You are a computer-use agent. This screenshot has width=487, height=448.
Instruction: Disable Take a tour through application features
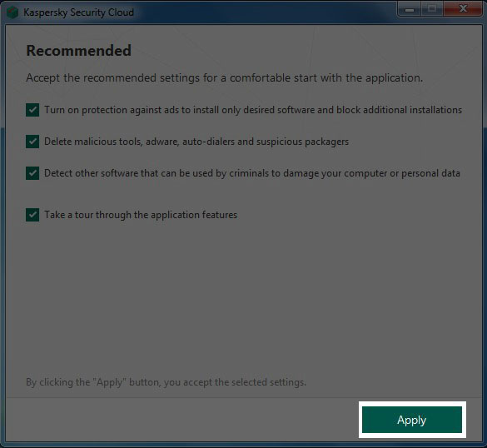click(32, 215)
